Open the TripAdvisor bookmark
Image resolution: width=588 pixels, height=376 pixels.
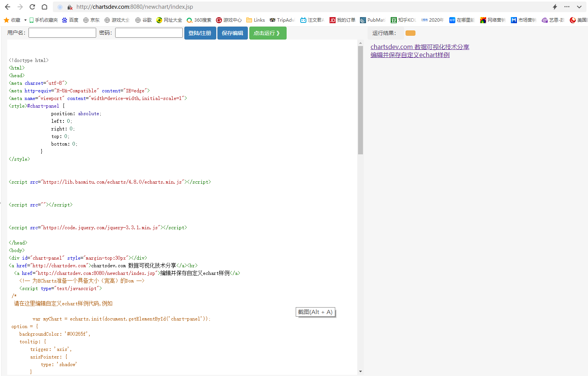282,20
